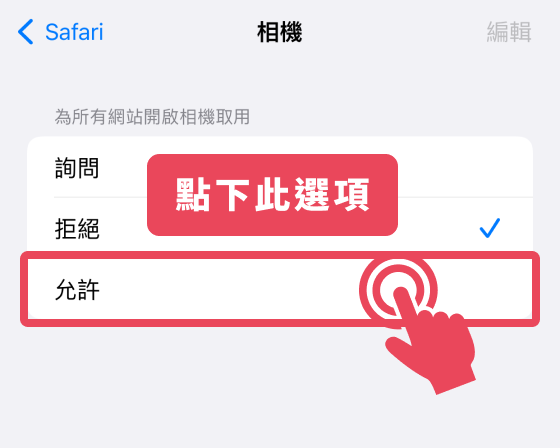Tap the blue back chevron arrow
The height and width of the screenshot is (448, 560).
(26, 32)
